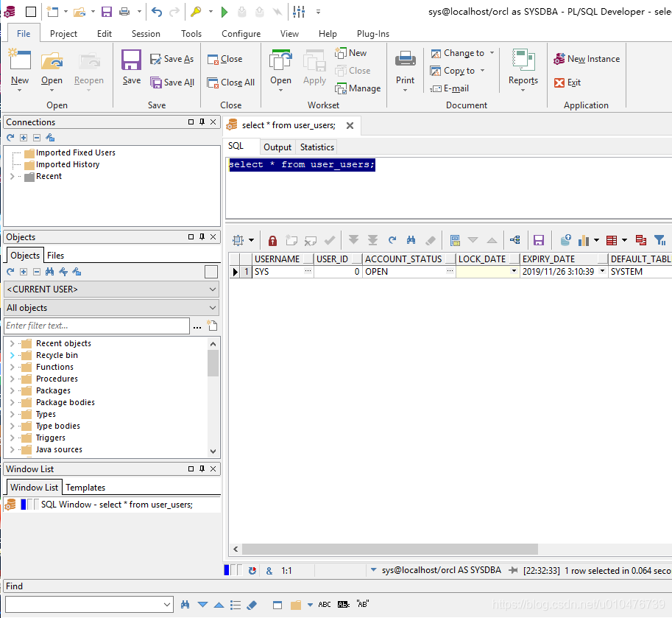Click the Exit button
The width and height of the screenshot is (672, 618).
[567, 82]
